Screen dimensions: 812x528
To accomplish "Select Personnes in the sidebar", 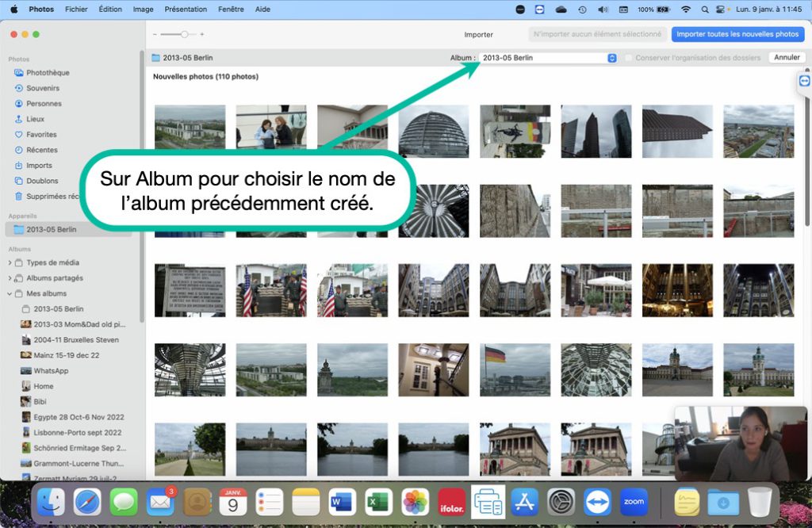I will click(44, 104).
